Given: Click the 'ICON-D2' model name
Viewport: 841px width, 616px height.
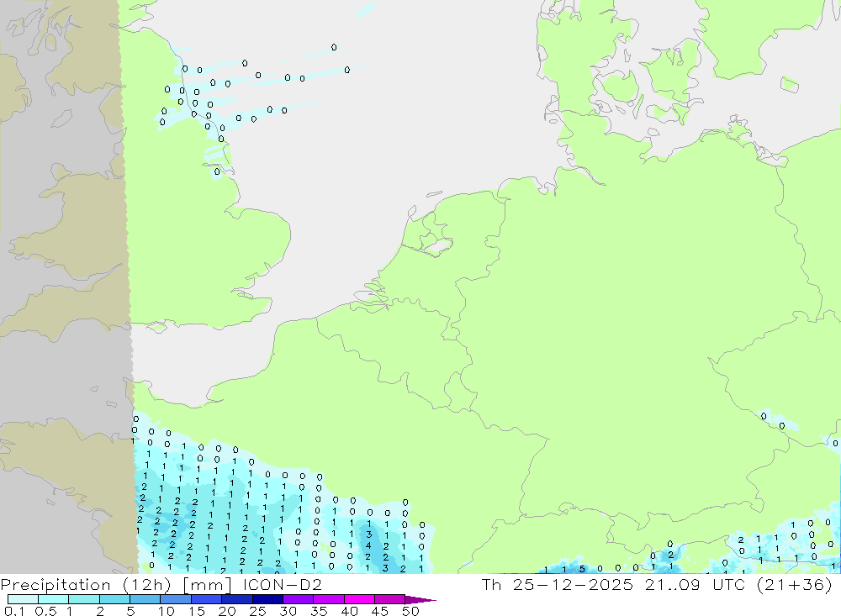Looking at the screenshot, I should 282,584.
